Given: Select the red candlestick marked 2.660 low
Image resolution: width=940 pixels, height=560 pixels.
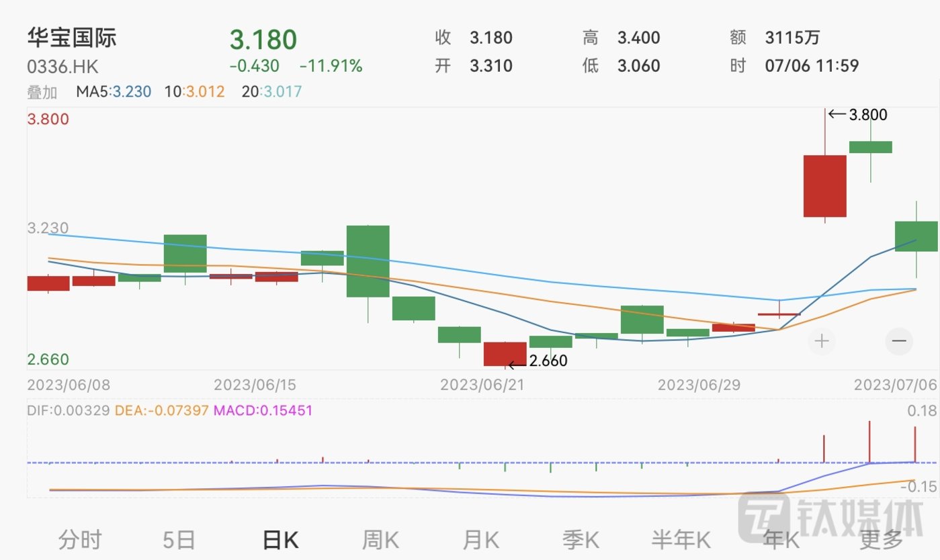Looking at the screenshot, I should coord(505,354).
